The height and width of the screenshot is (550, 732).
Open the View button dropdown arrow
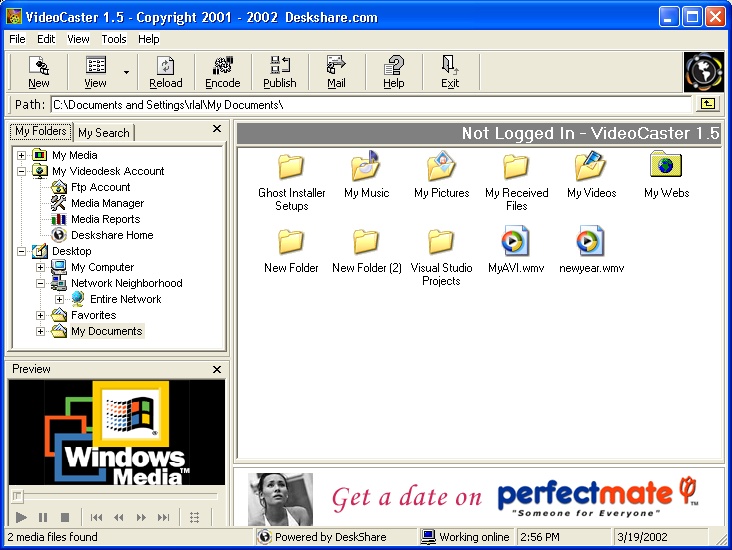[127, 72]
